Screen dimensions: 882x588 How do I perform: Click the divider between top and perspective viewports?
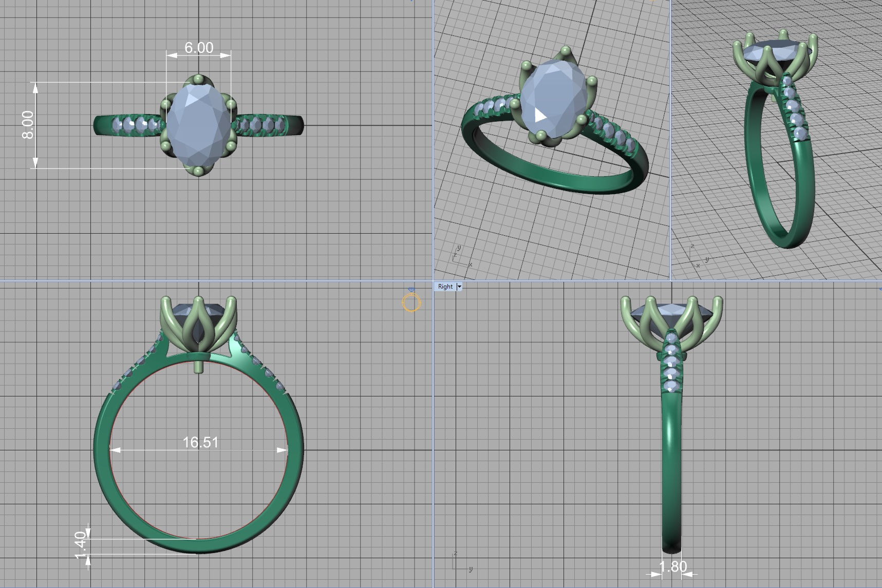(433, 139)
